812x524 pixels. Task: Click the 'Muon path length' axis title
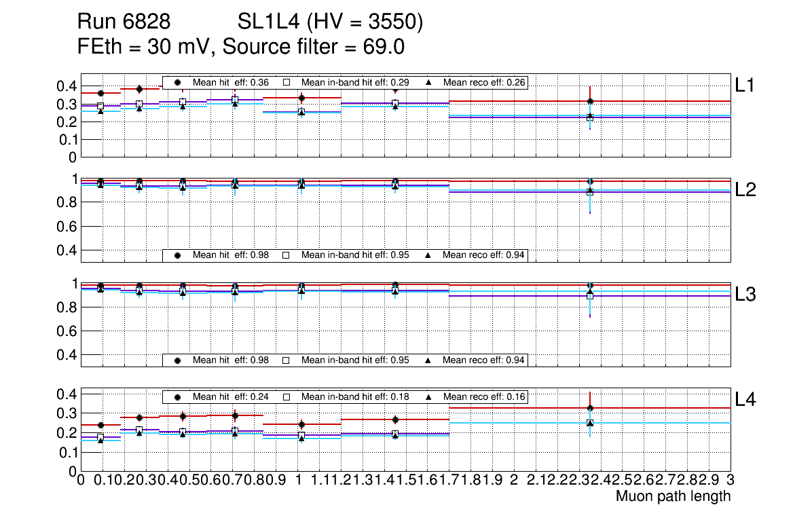(x=673, y=496)
